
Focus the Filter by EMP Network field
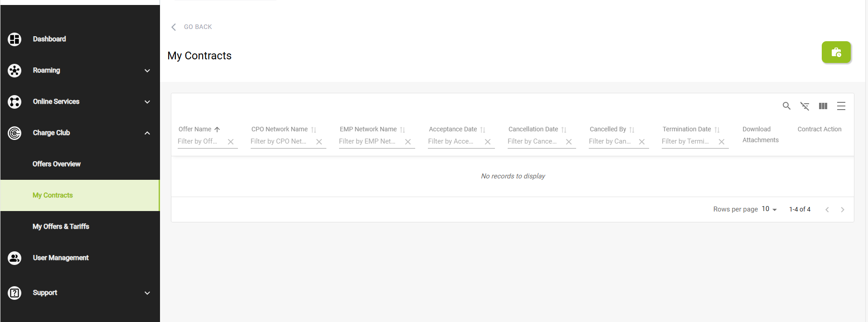click(x=370, y=141)
